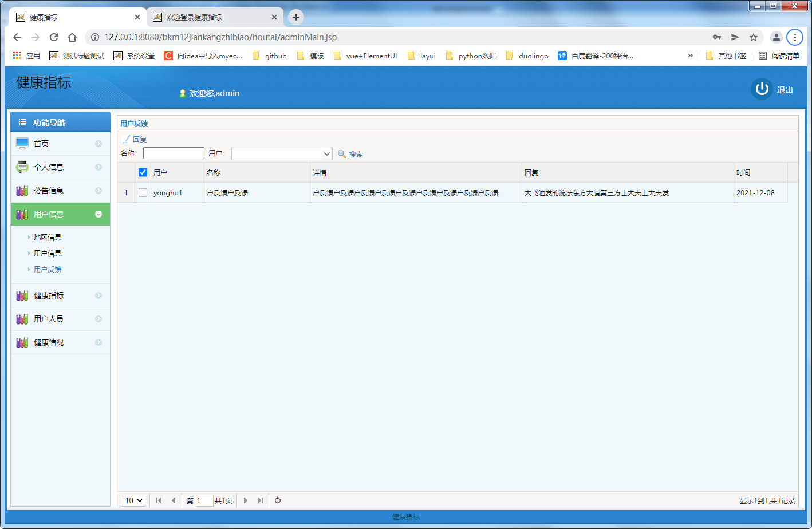
Task: Open the python数据 bookmark folder
Action: (471, 56)
